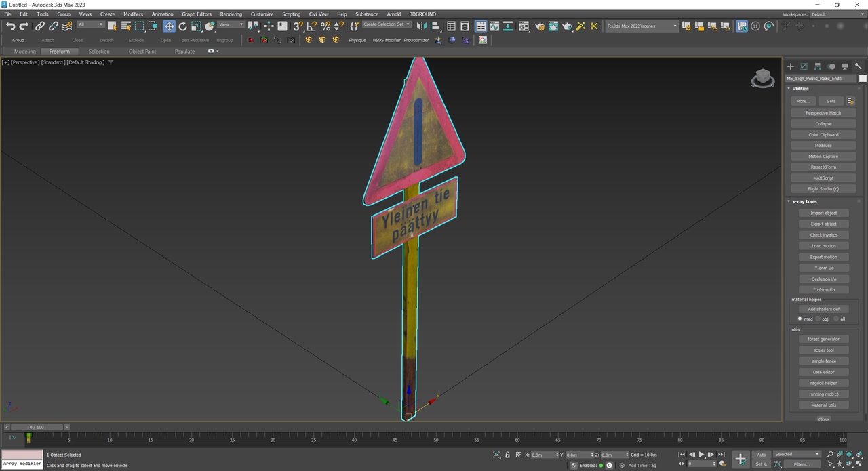This screenshot has width=868, height=471.
Task: Collapse the x-ray tools rollout
Action: [x=806, y=201]
